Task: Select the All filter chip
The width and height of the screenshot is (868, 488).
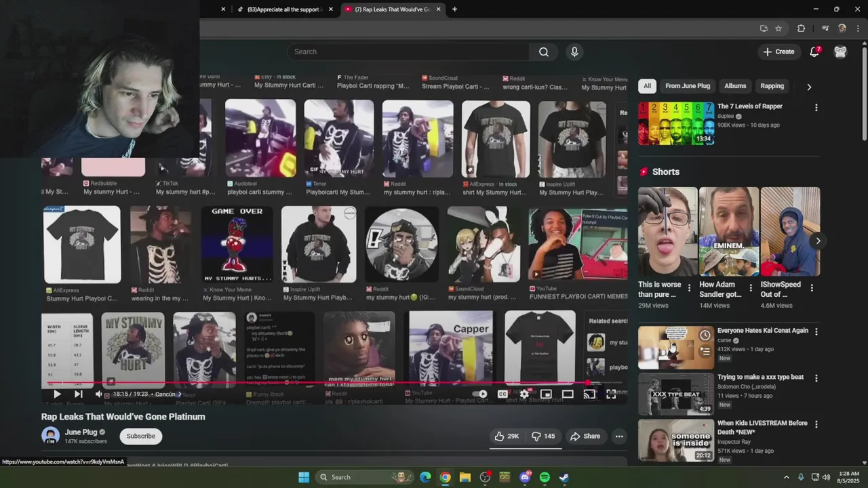Action: click(x=647, y=86)
